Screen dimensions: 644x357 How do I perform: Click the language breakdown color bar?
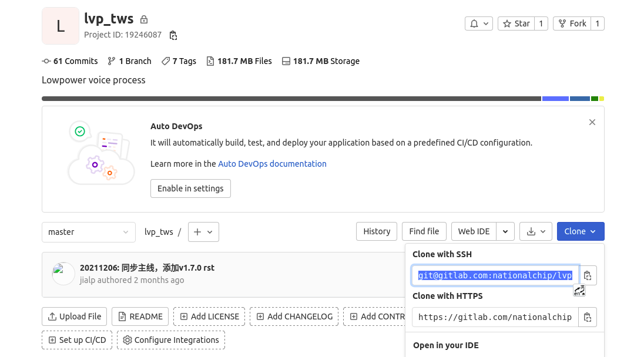[291, 99]
